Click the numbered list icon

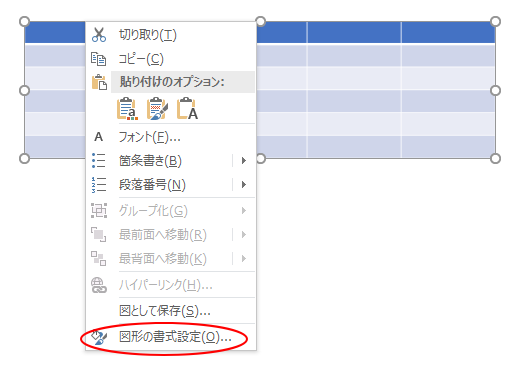pos(99,185)
